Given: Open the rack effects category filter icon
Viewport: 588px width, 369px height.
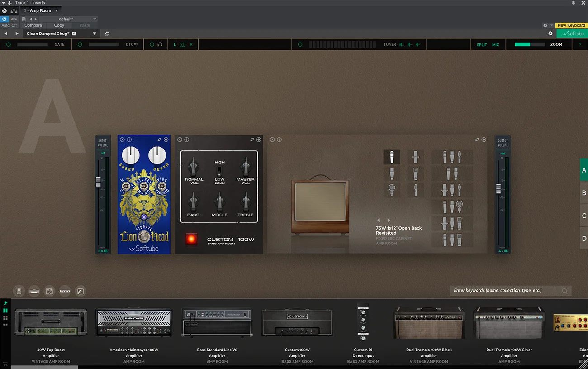Looking at the screenshot, I should click(65, 291).
